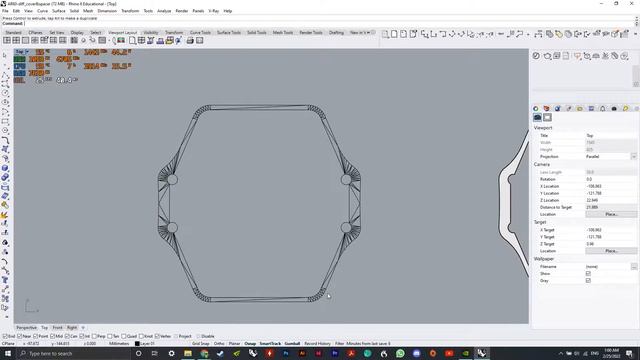640x360 pixels.
Task: Toggle the Mid osnap checkbox
Action: (52, 336)
